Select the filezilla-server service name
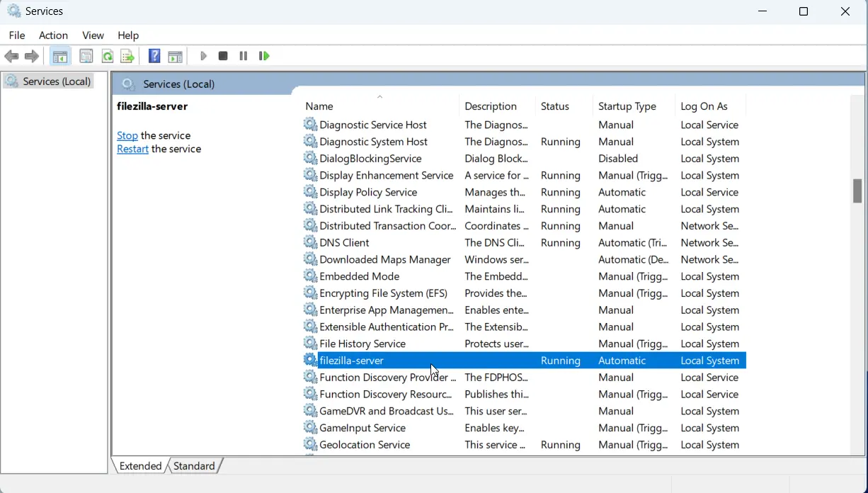868x493 pixels. pos(351,361)
